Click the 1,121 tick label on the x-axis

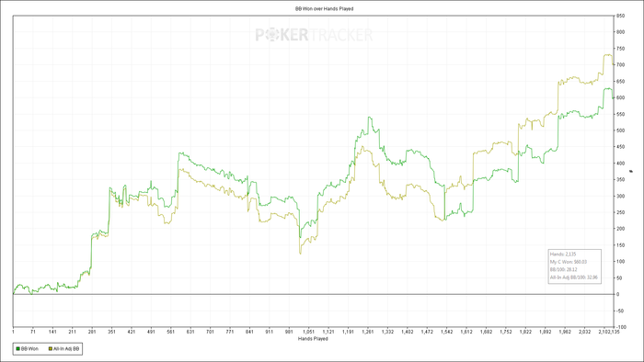[x=328, y=332]
